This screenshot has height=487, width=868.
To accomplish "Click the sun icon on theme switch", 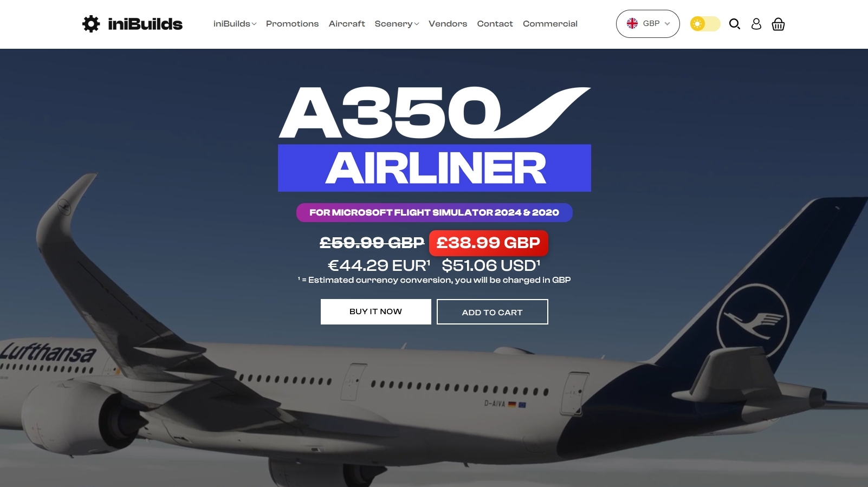I will pyautogui.click(x=697, y=24).
